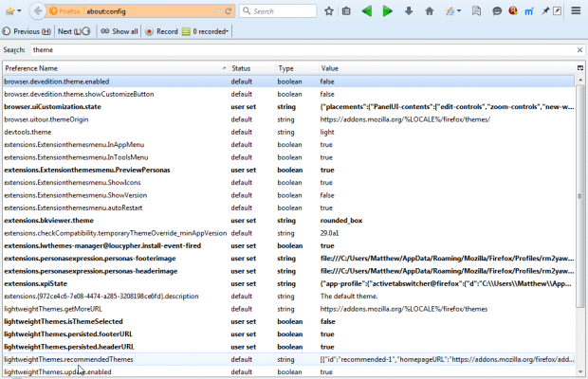Show bookmarks list clipboard icon
The height and width of the screenshot is (379, 588).
pyautogui.click(x=346, y=11)
